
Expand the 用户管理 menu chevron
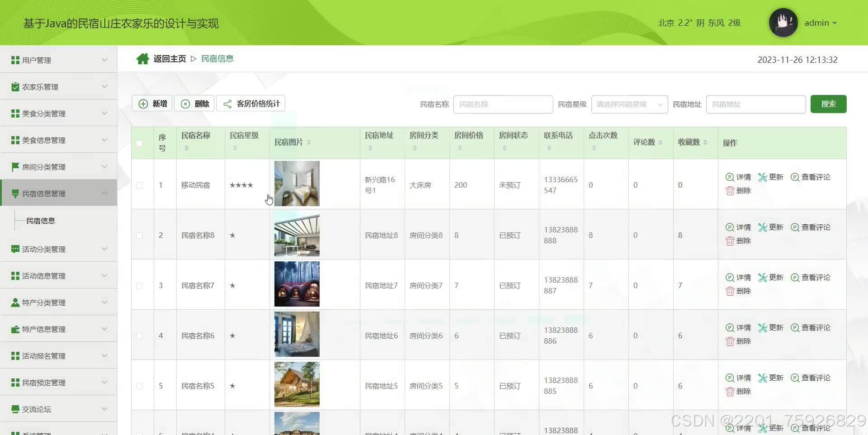tap(104, 60)
